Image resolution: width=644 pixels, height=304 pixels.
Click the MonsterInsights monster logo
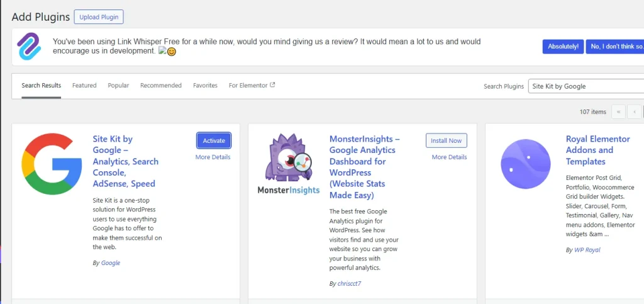tap(288, 164)
